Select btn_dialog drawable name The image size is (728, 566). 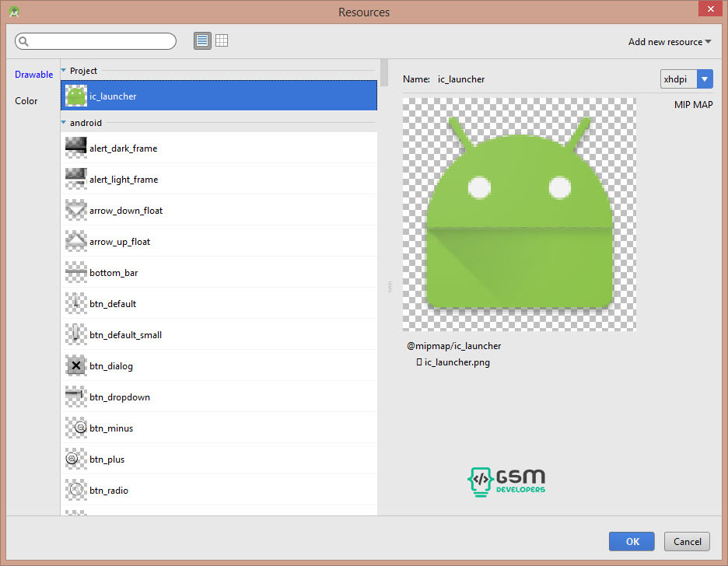111,366
